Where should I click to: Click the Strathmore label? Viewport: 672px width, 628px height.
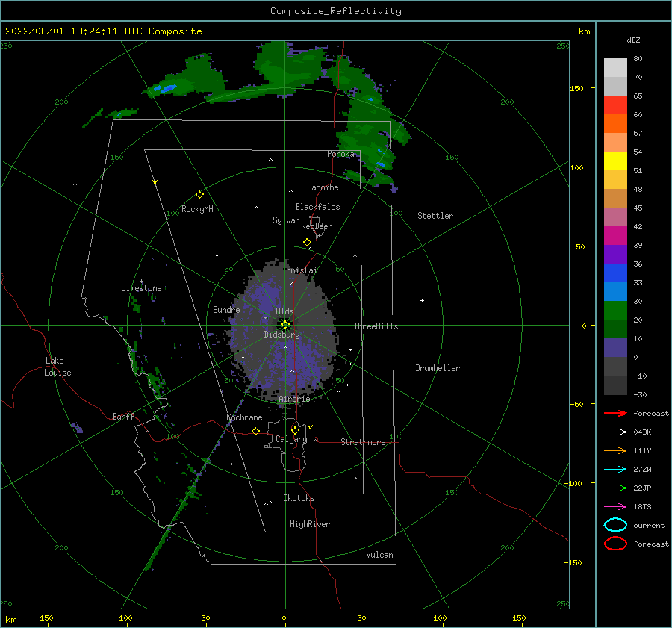(x=363, y=442)
